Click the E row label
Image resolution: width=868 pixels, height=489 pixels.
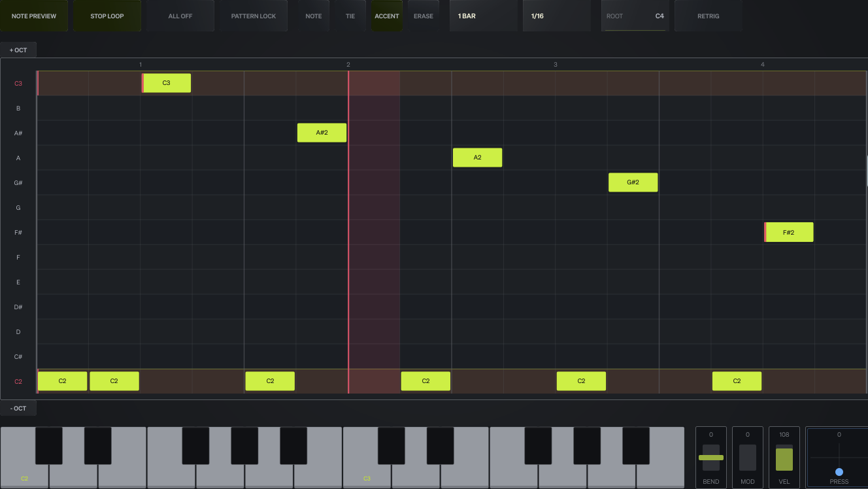tap(18, 282)
